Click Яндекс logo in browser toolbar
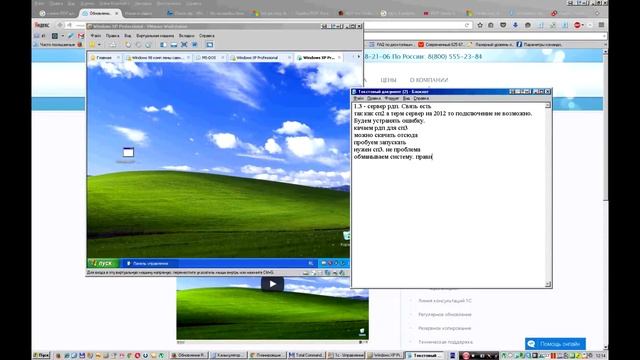The image size is (640, 360). (x=42, y=25)
